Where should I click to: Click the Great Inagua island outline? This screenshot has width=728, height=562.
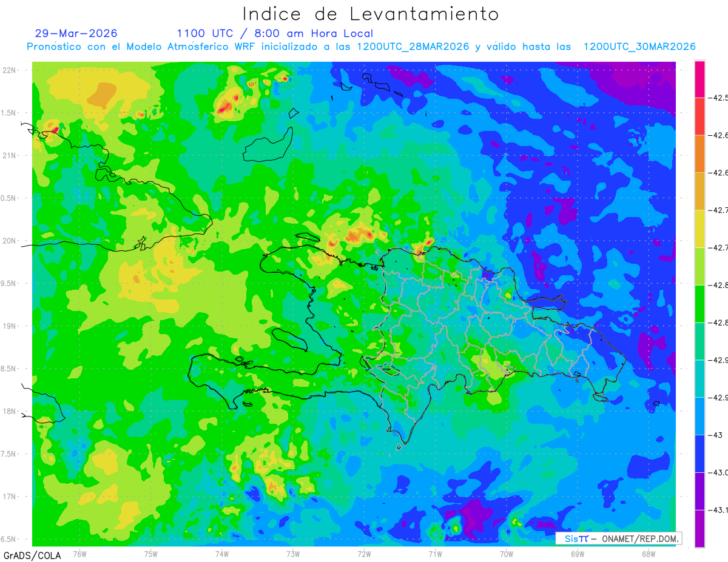click(268, 144)
